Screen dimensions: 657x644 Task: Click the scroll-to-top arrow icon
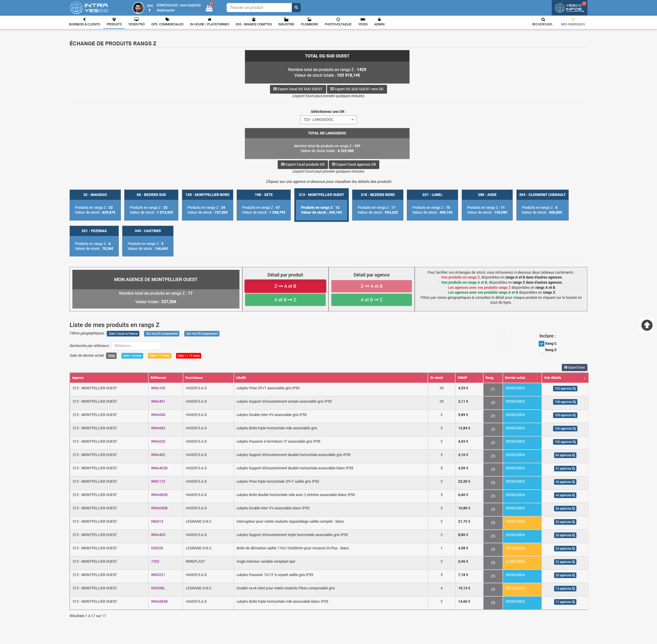[646, 325]
